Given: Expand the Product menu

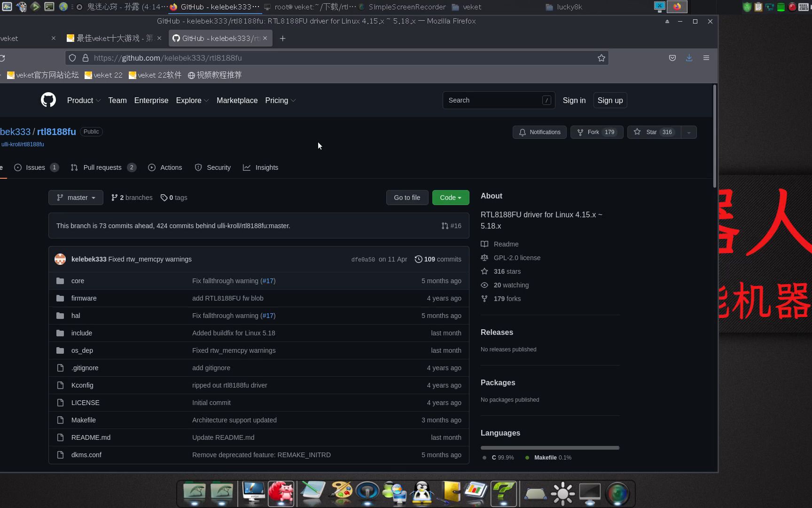Looking at the screenshot, I should (84, 100).
